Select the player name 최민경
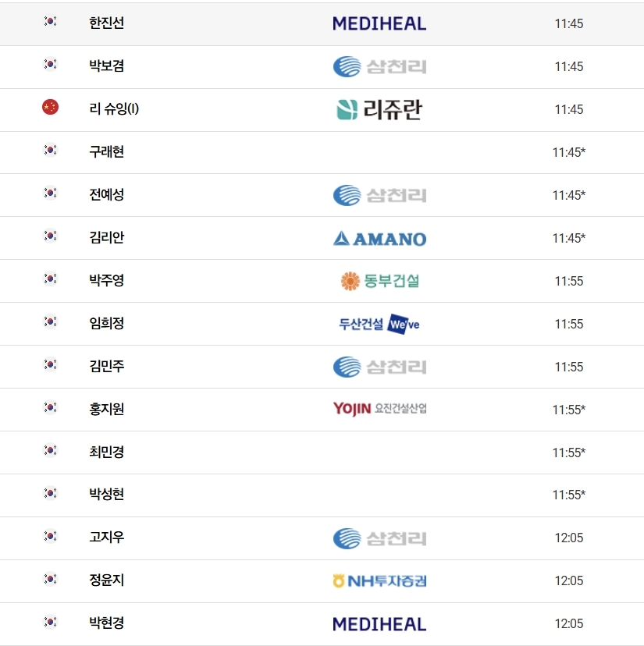This screenshot has width=644, height=646. coord(107,452)
